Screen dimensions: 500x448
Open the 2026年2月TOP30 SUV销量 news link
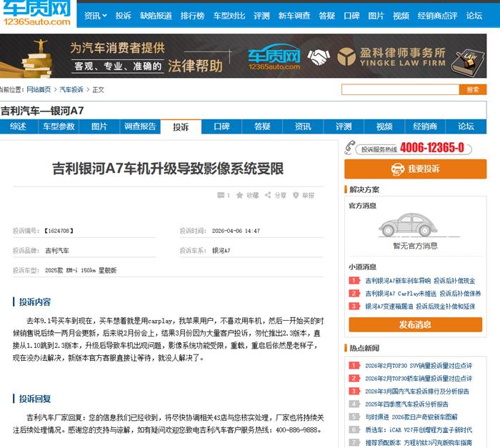point(418,366)
